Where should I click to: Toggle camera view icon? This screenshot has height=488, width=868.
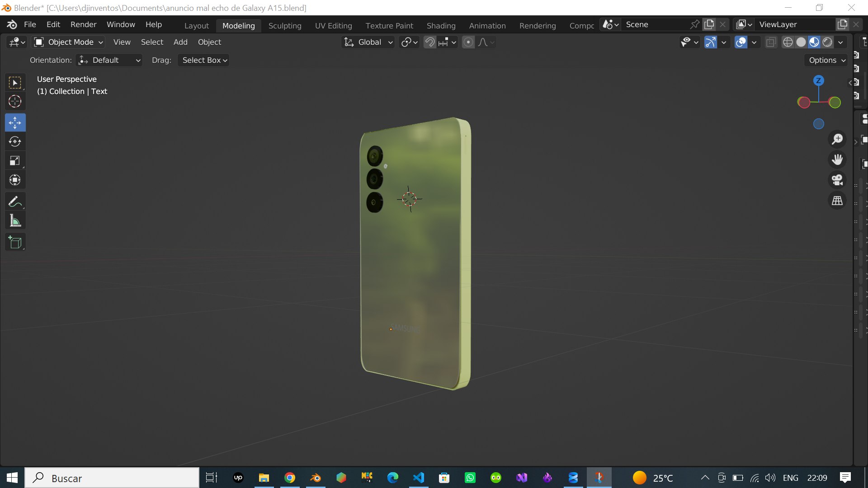pyautogui.click(x=837, y=180)
